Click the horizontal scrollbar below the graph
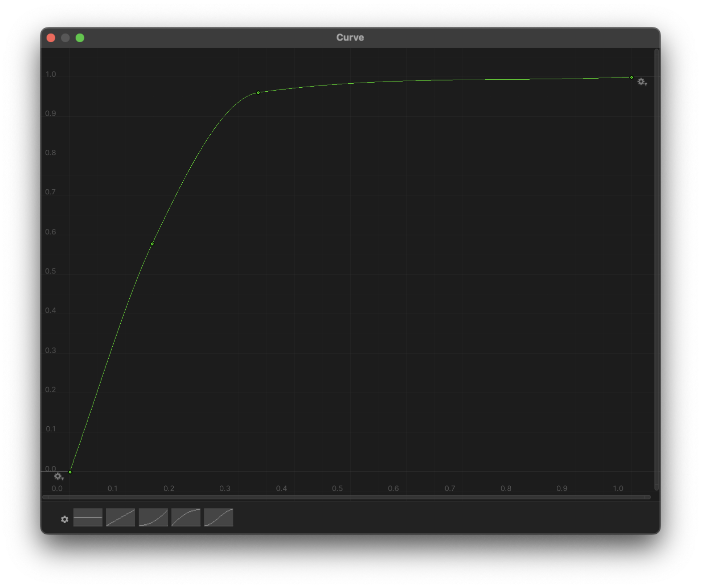Screen dimensions: 701x588 click(x=346, y=497)
